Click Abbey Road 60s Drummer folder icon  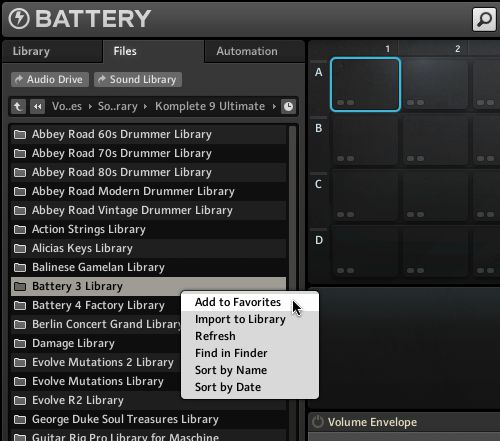click(20, 134)
